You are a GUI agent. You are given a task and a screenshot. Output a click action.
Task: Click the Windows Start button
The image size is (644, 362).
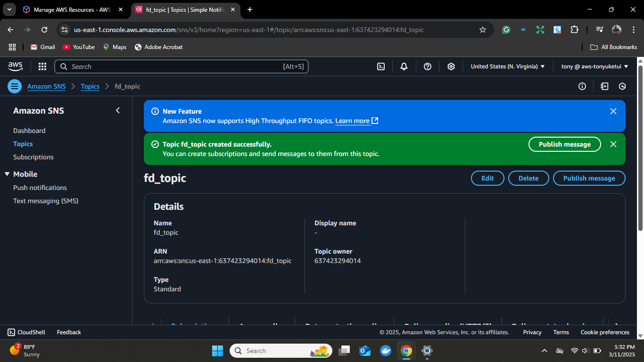(217, 351)
